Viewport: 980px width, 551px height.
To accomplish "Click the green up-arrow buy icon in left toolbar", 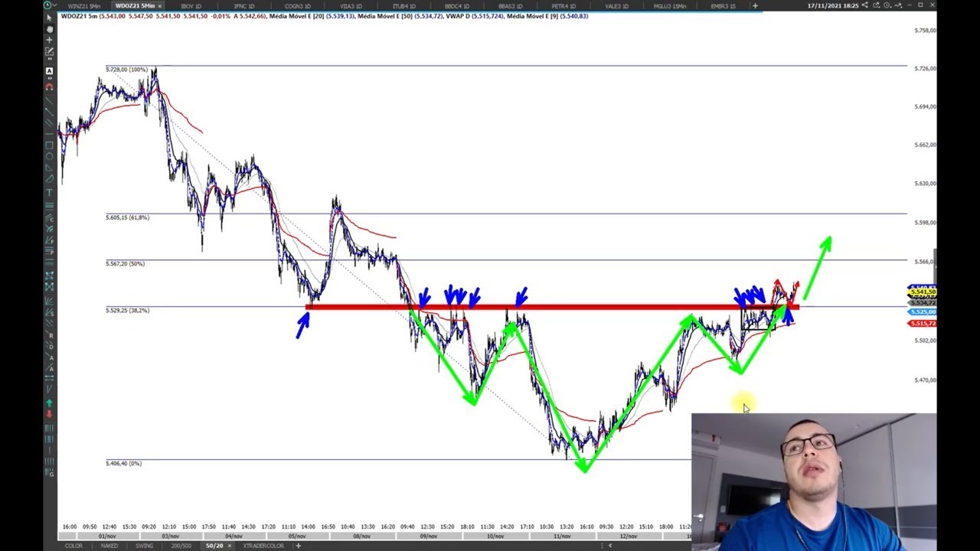I will (50, 403).
